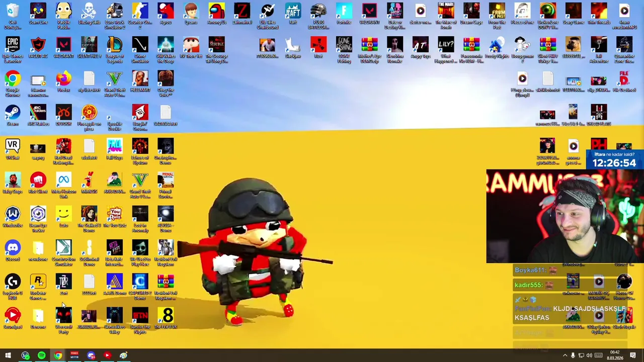Launch the Soundpad desktop shortcut

pyautogui.click(x=13, y=318)
